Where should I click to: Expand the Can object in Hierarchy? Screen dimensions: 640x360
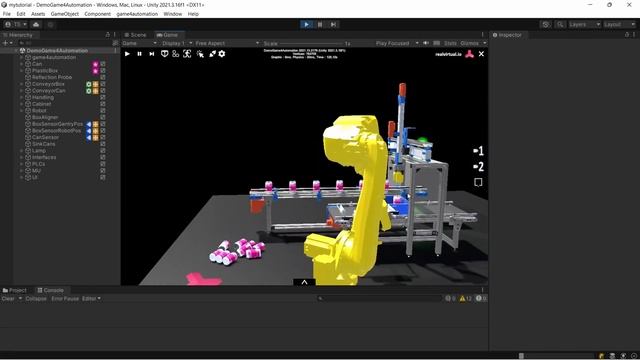coord(21,64)
